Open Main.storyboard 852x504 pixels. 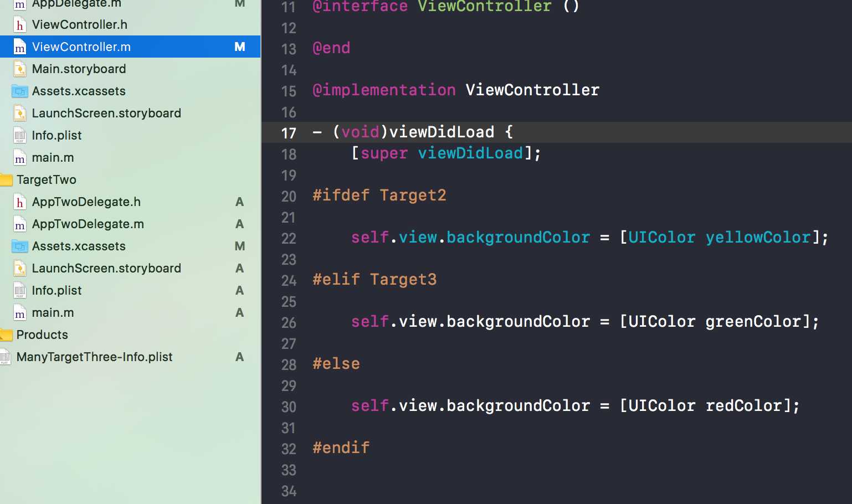coord(79,69)
